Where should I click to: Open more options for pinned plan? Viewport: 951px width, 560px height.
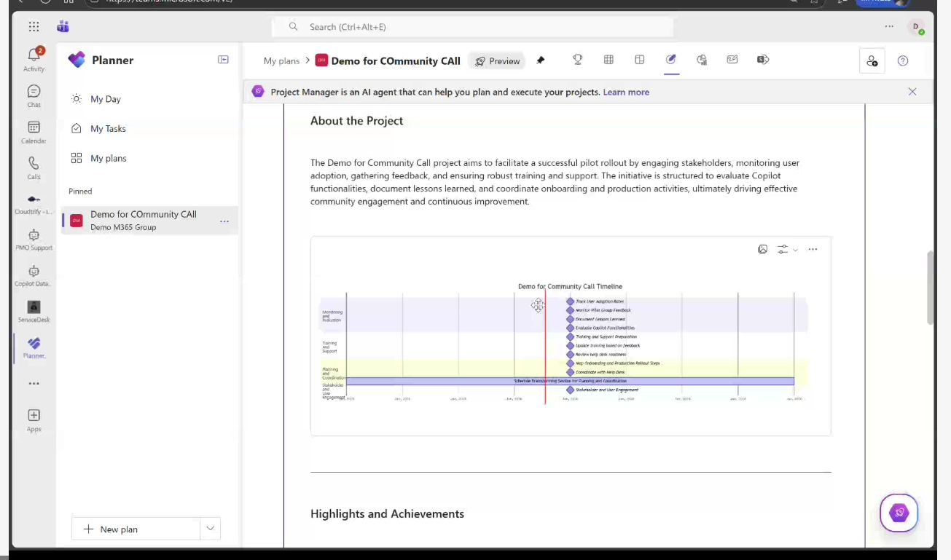tap(224, 221)
